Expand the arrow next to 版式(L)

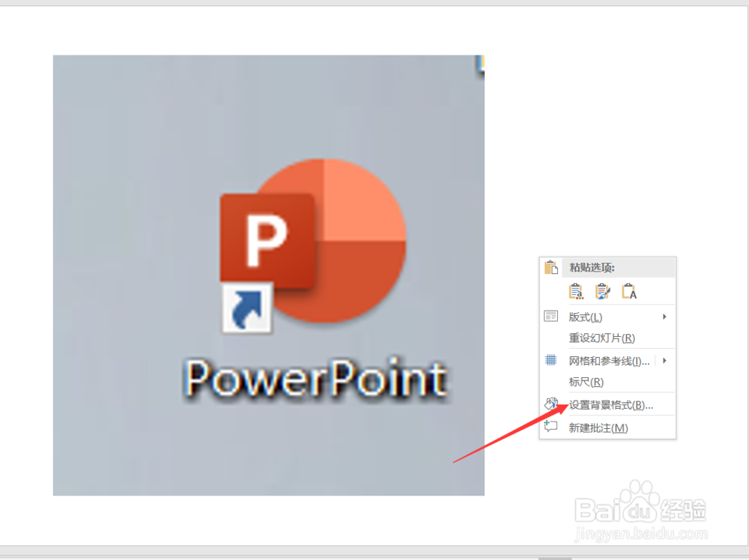click(x=664, y=317)
